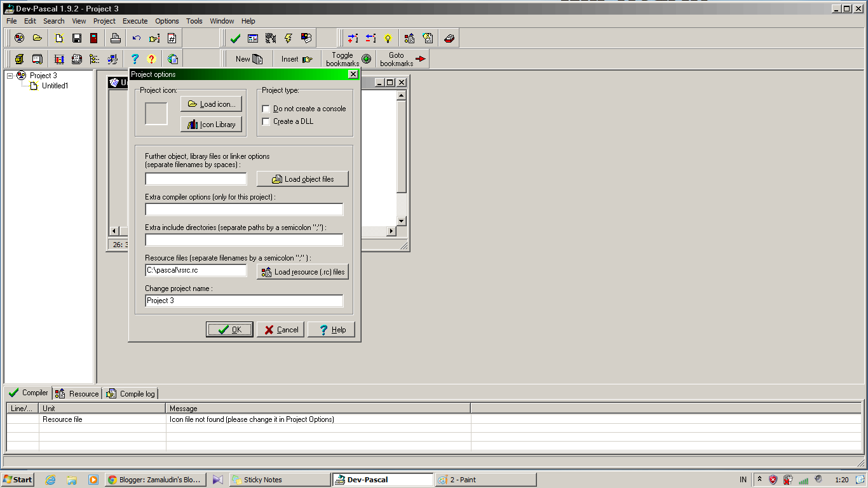Image resolution: width=868 pixels, height=488 pixels.
Task: Focus the linker options input field
Action: [196, 179]
